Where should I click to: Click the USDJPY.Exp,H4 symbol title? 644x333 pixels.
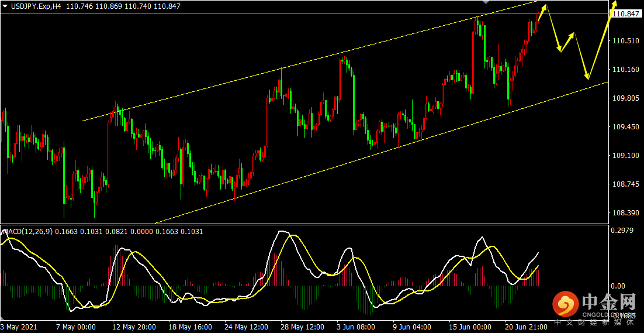click(x=36, y=6)
